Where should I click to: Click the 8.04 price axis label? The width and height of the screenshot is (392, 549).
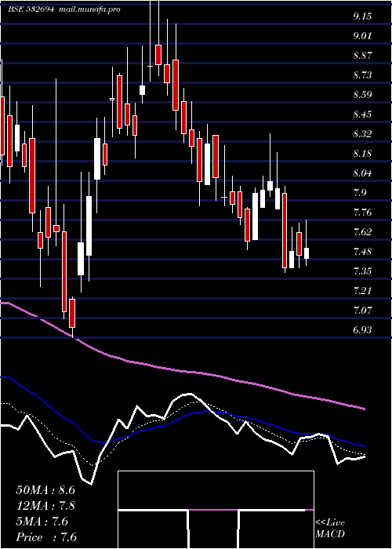pos(361,173)
